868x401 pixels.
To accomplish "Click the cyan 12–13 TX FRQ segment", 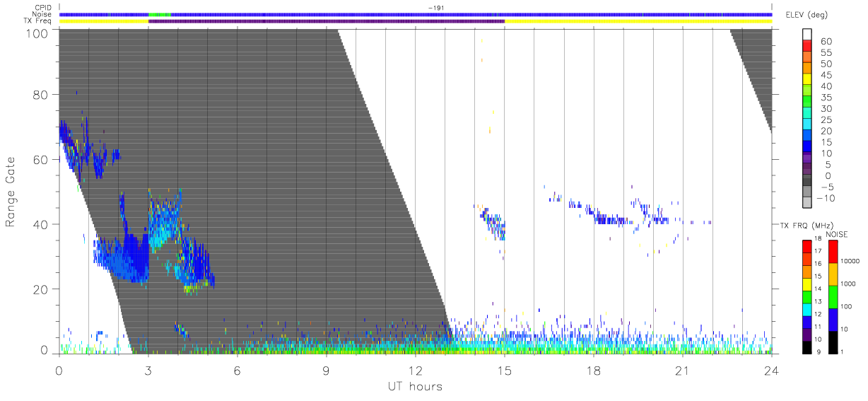I will tap(807, 309).
